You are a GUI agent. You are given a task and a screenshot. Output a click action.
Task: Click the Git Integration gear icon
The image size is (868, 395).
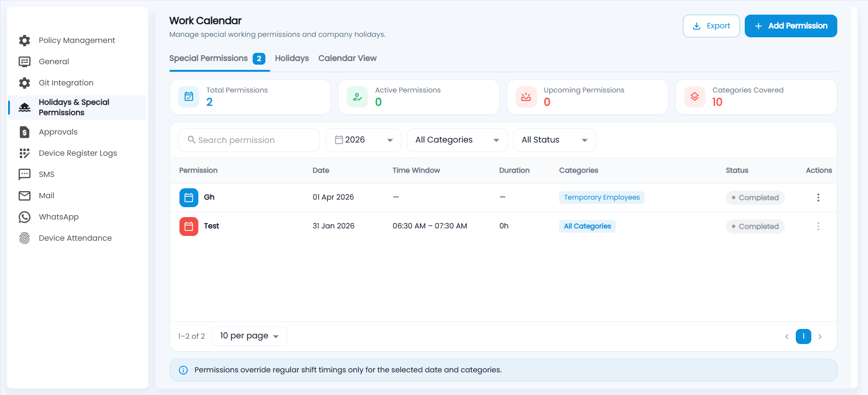pyautogui.click(x=25, y=83)
